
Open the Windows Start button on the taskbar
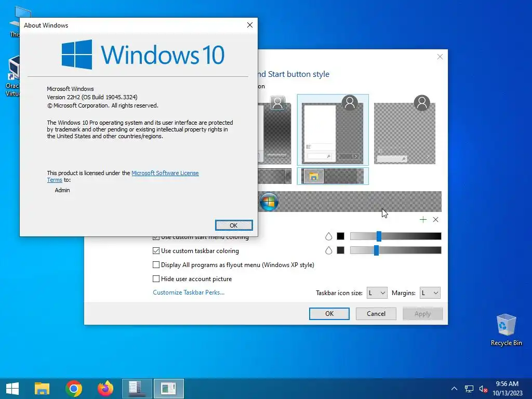[12, 389]
